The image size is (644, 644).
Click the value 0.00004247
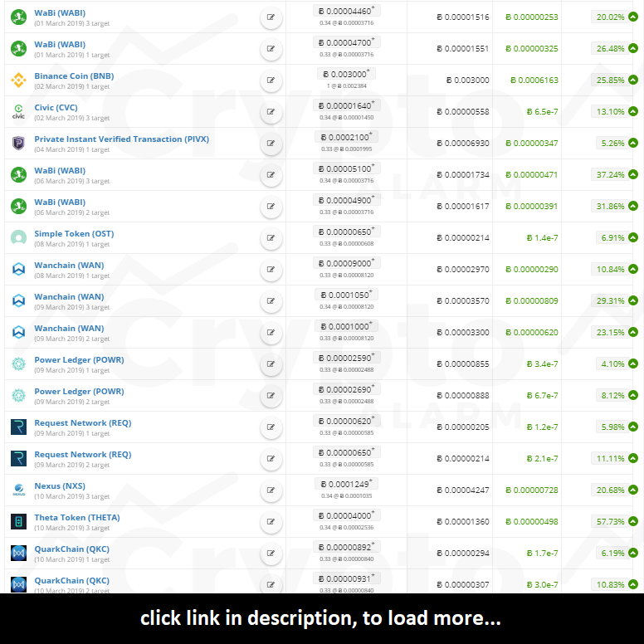pyautogui.click(x=463, y=490)
